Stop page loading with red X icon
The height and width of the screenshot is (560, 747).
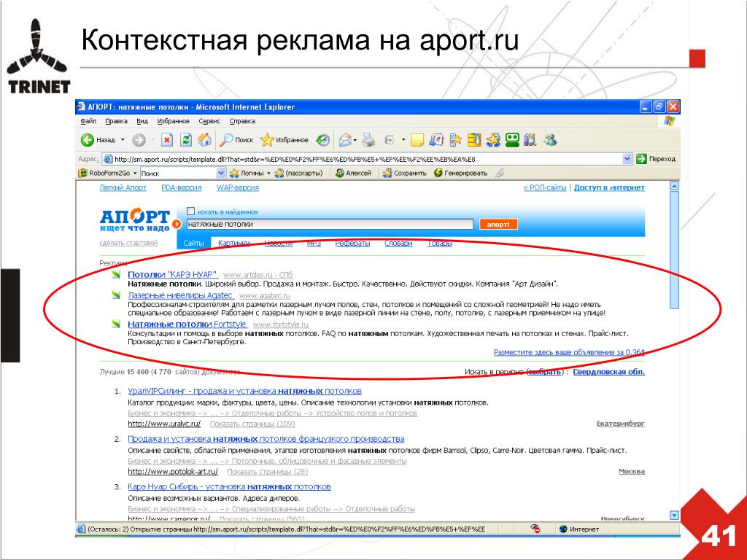coord(167,140)
